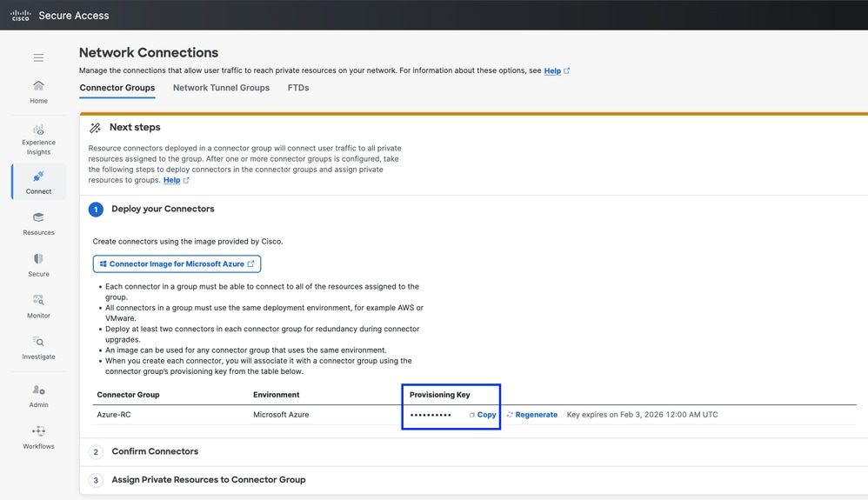Select the Connect sidebar icon
This screenshot has width=868, height=500.
[x=38, y=182]
